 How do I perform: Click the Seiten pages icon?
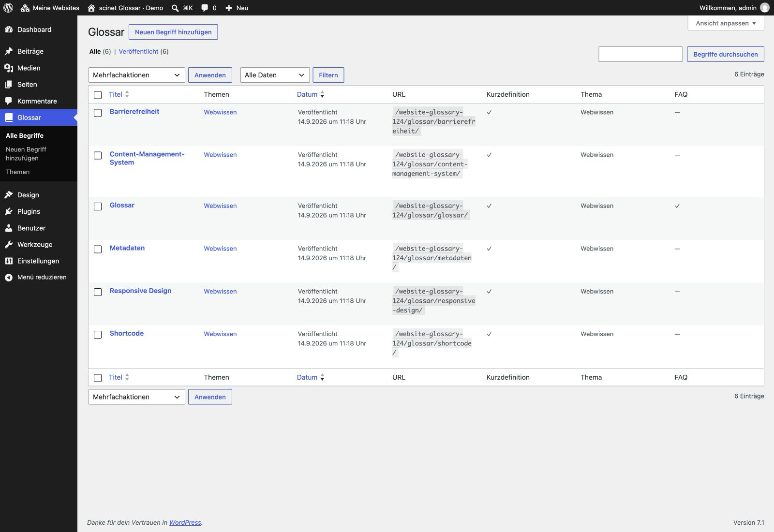pyautogui.click(x=9, y=85)
